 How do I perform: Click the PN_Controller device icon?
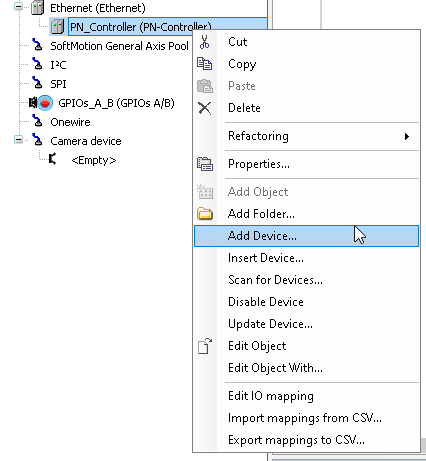pos(57,27)
